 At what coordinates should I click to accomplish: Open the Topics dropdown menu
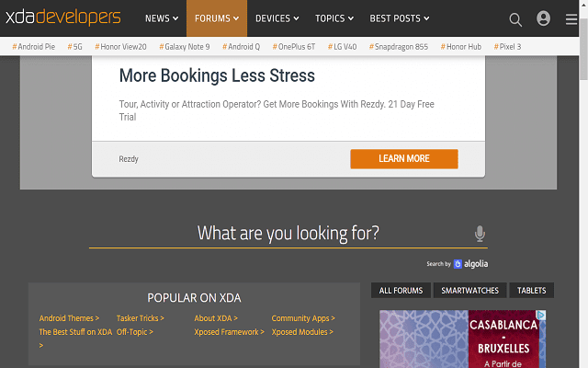click(334, 18)
